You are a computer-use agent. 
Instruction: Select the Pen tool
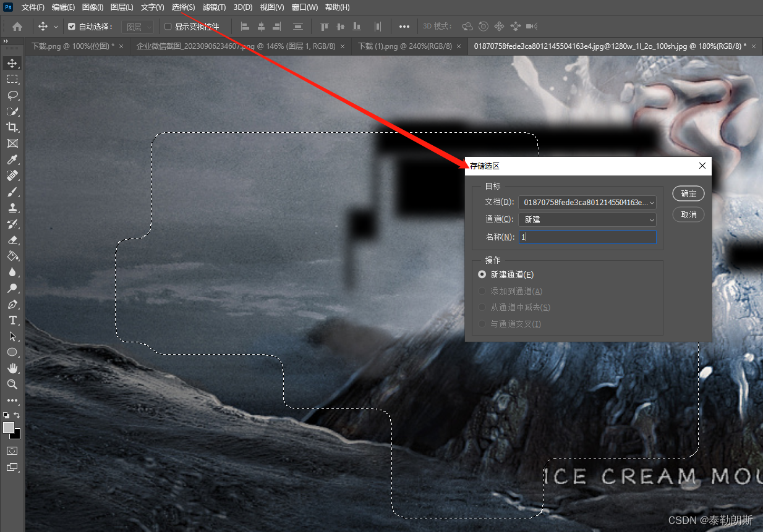tap(12, 304)
